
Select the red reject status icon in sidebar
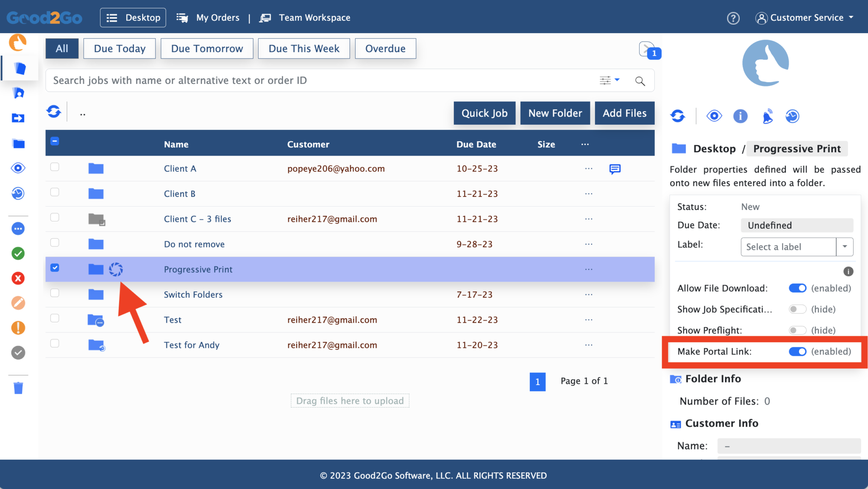[18, 278]
